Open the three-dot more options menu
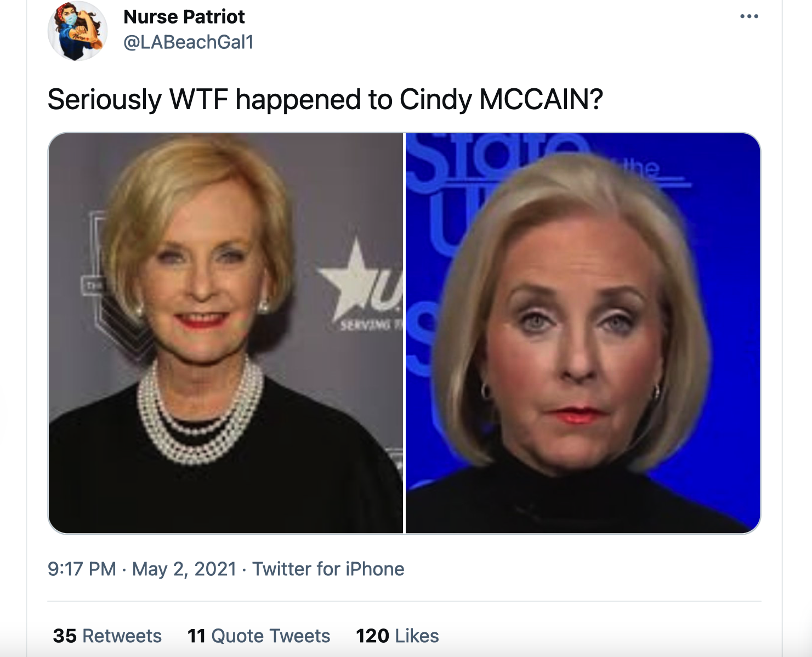812x657 pixels. 749,16
